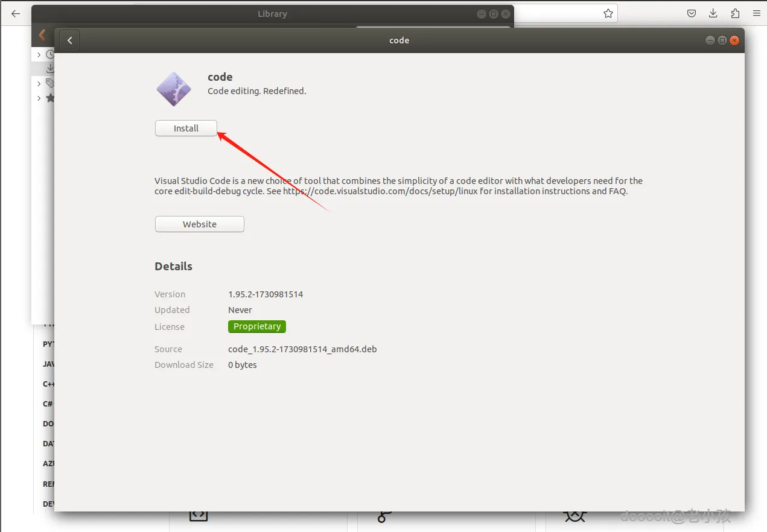The height and width of the screenshot is (532, 767).
Task: Select the Bookmarks star icon in Library sidebar
Action: coord(50,98)
